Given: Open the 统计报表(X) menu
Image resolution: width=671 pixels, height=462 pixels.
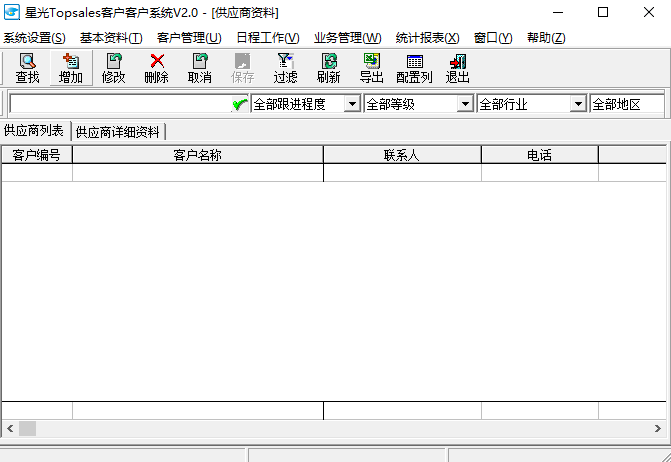Looking at the screenshot, I should click(428, 38).
